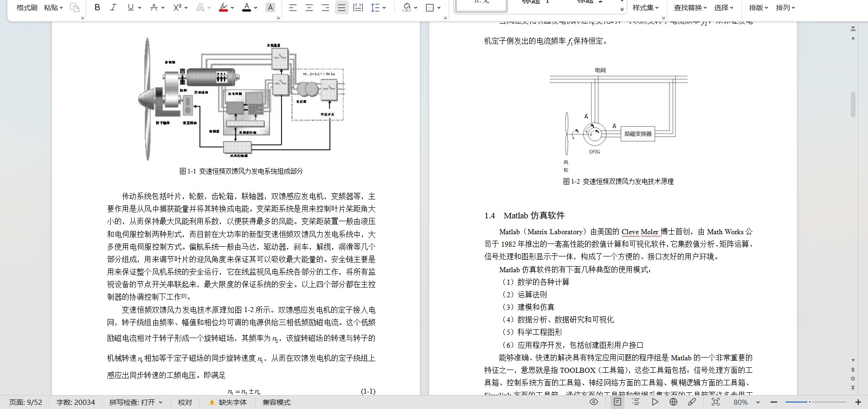Screen dimensions: 868x409
Task: Click the line spacing icon
Action: (x=375, y=7)
